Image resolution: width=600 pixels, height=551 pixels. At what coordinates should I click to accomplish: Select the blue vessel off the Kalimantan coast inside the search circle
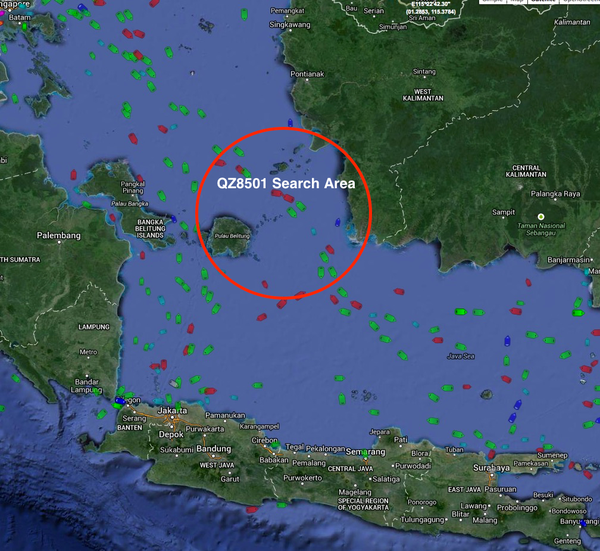(338, 222)
